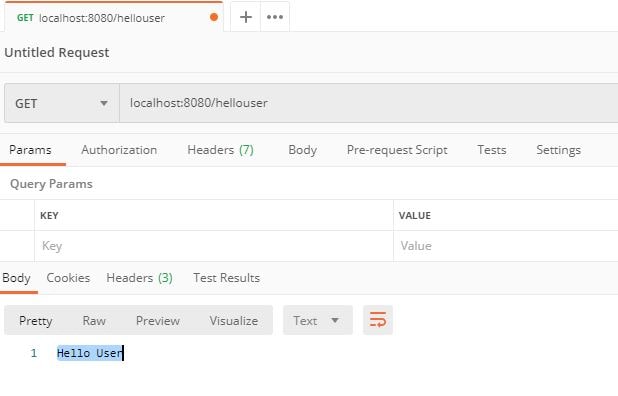The width and height of the screenshot is (618, 396).
Task: Open a new request tab with plus icon
Action: [246, 17]
